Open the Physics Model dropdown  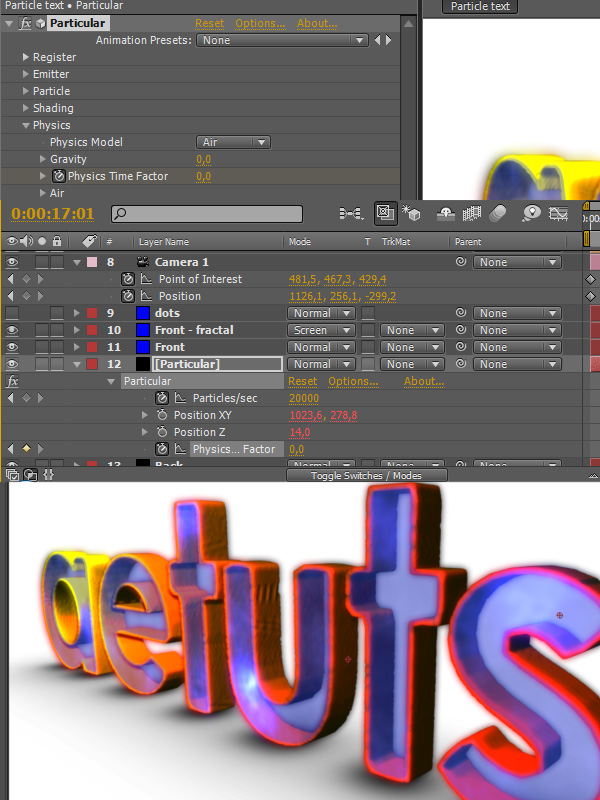coord(233,142)
